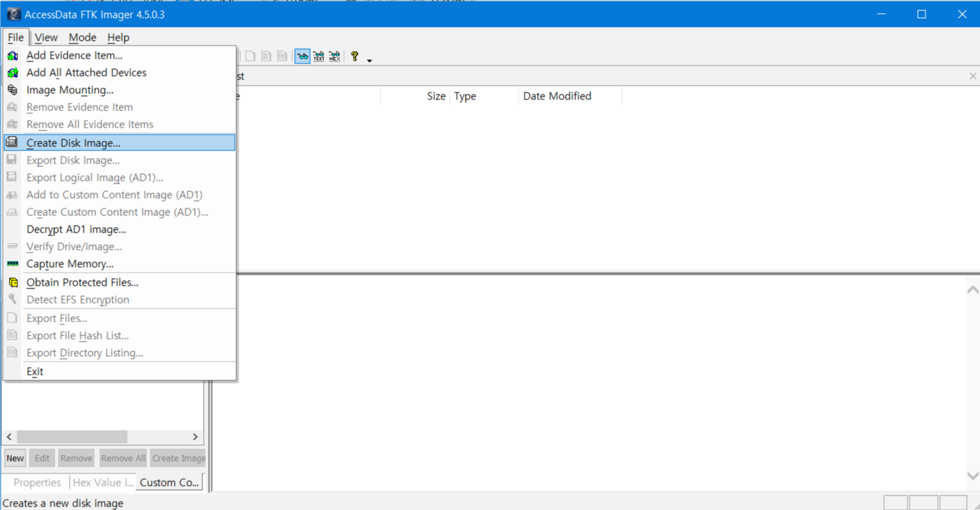Open the View menu
The image size is (980, 510).
click(46, 37)
